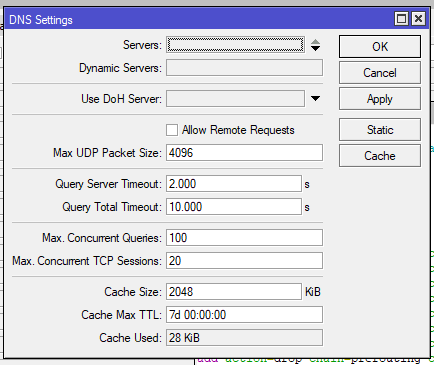The image size is (434, 365).
Task: Edit the Cache Max TTL field
Action: [x=244, y=315]
